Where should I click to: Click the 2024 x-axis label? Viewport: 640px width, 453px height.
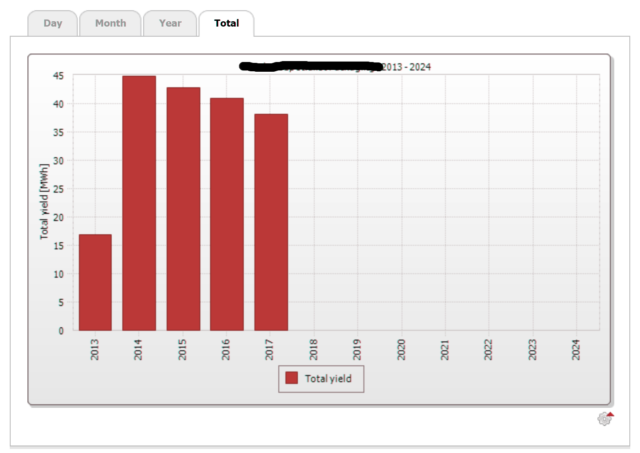(x=577, y=349)
